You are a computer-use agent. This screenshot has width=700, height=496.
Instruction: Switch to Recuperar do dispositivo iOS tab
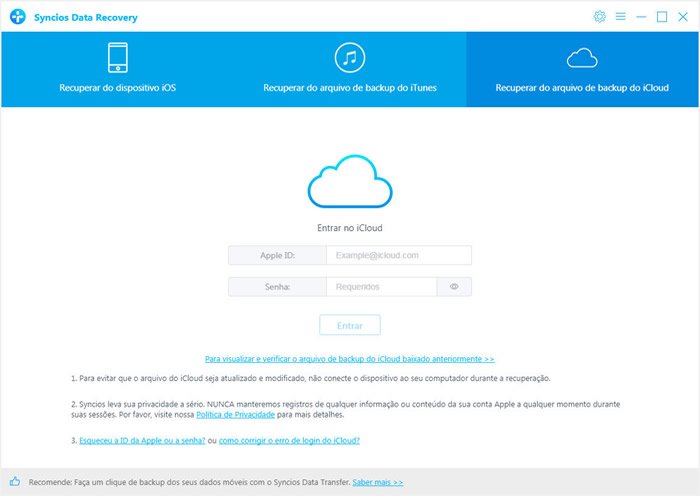[x=118, y=87]
